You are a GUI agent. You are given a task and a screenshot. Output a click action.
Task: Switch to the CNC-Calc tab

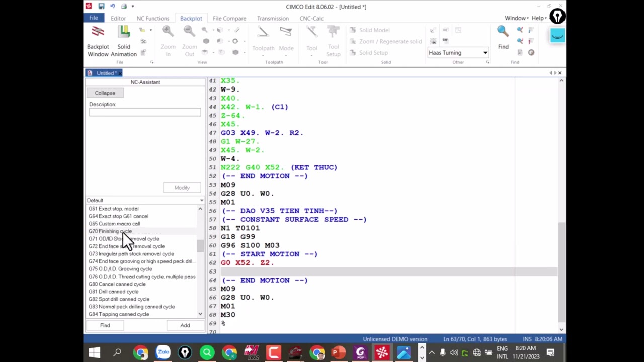(311, 18)
